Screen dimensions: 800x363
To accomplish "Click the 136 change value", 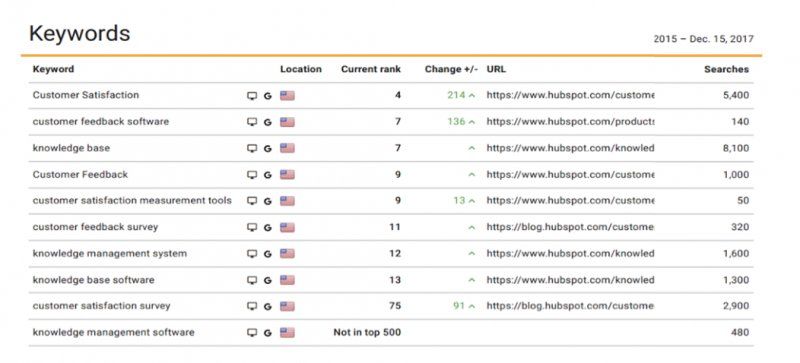I will tap(456, 122).
